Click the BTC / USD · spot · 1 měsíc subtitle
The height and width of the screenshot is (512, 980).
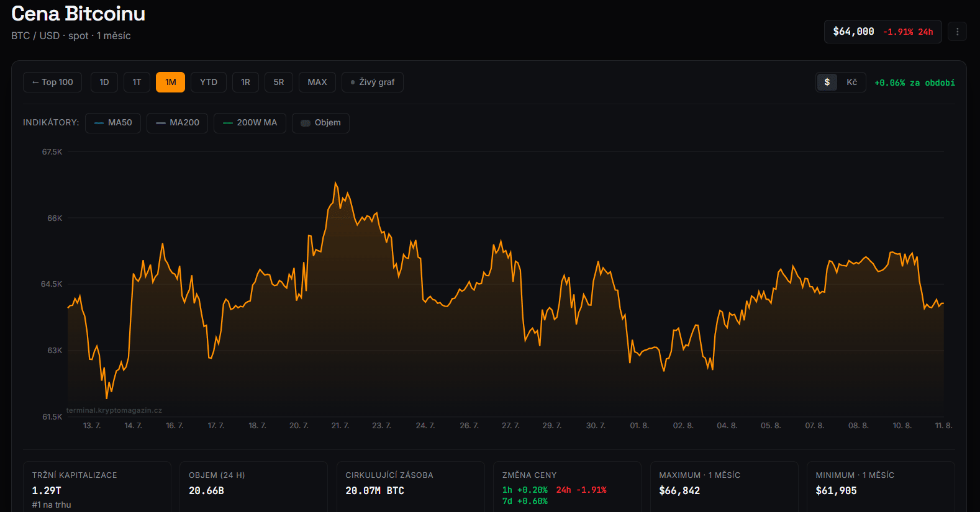(71, 35)
